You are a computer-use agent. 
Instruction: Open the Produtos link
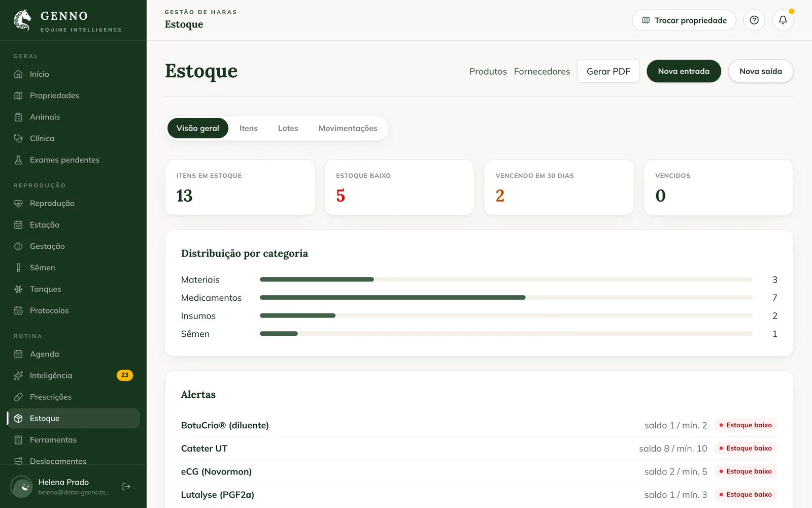488,72
